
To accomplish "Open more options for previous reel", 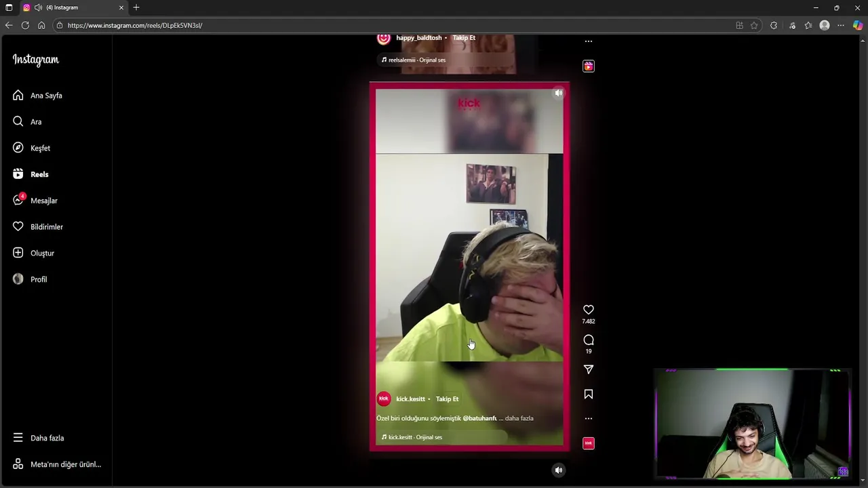I will click(x=589, y=41).
